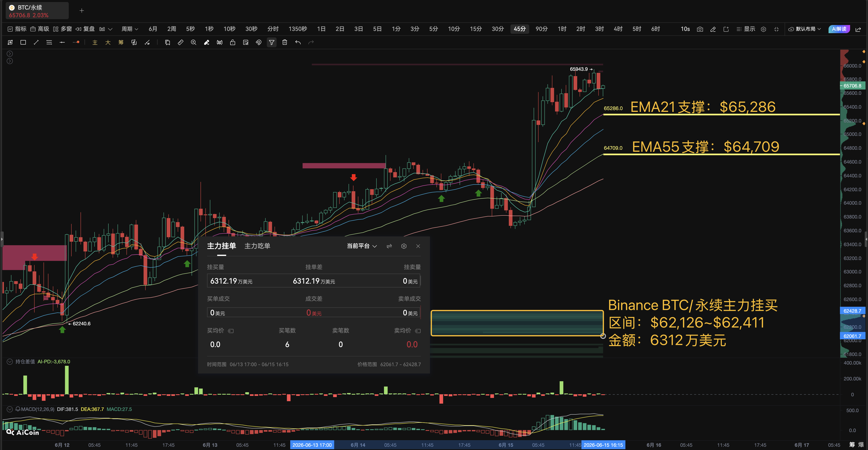
Task: Collapse the MACD indicator pane
Action: click(x=10, y=410)
